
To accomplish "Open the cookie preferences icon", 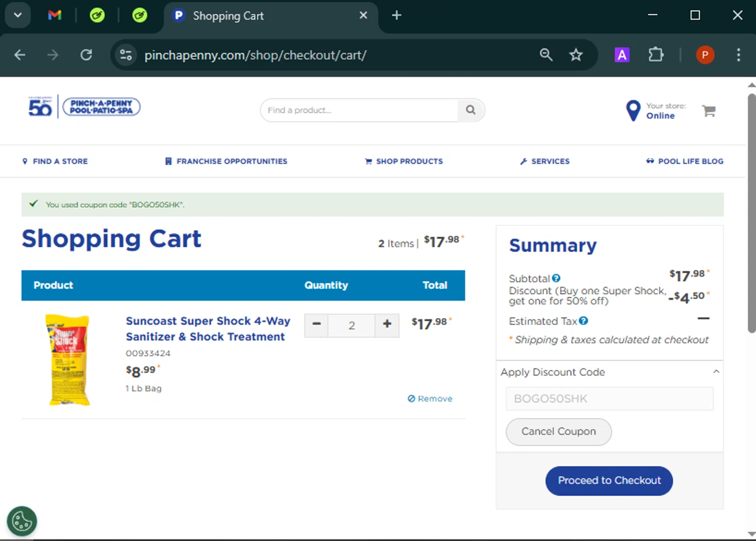I will click(x=22, y=521).
